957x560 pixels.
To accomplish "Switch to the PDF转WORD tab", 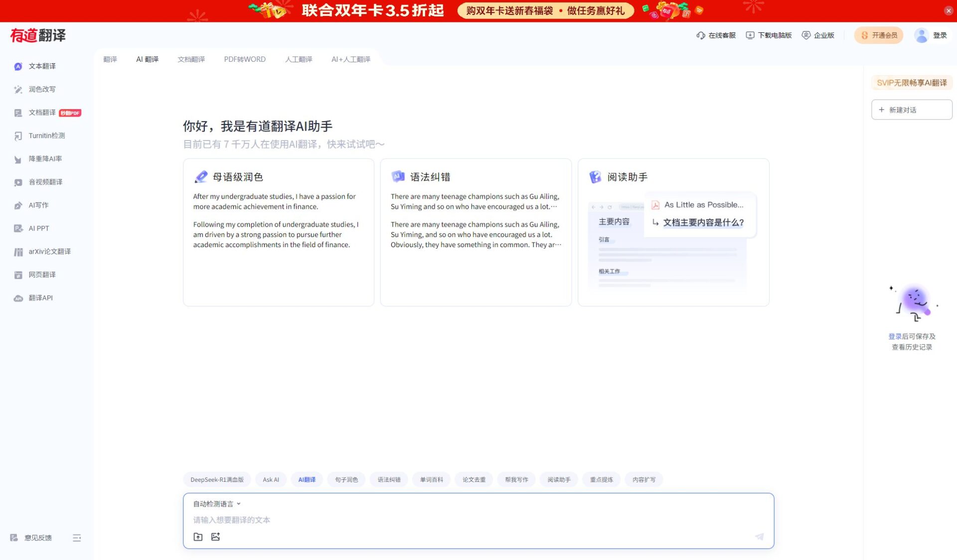I will click(x=245, y=59).
